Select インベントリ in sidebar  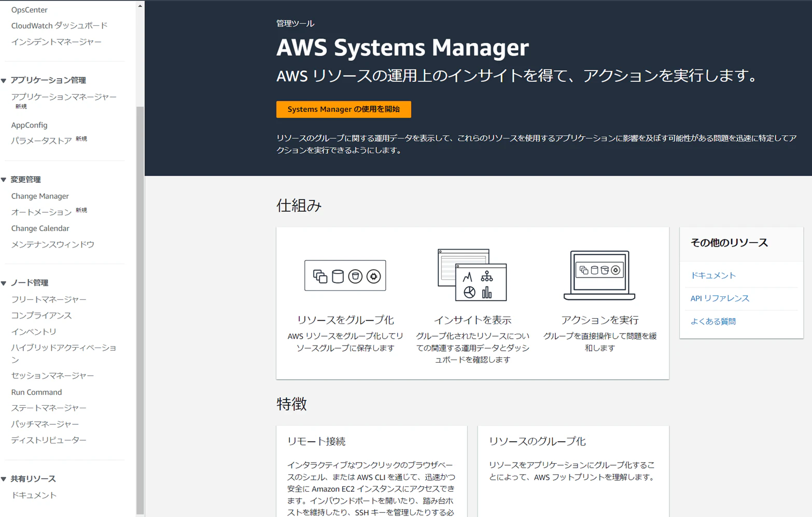tap(34, 331)
